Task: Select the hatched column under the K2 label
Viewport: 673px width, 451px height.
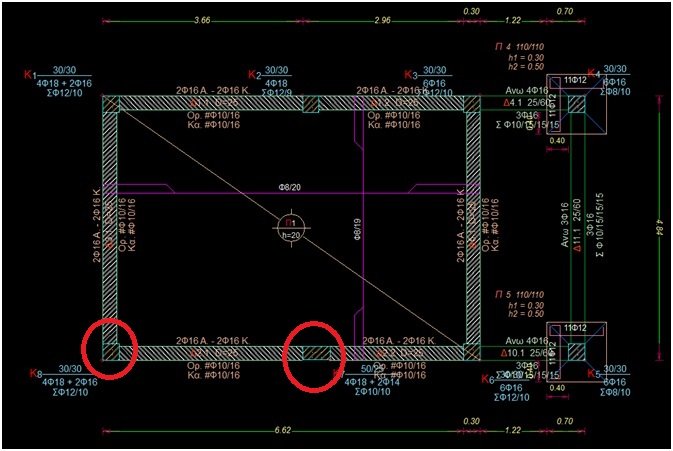Action: (x=312, y=104)
